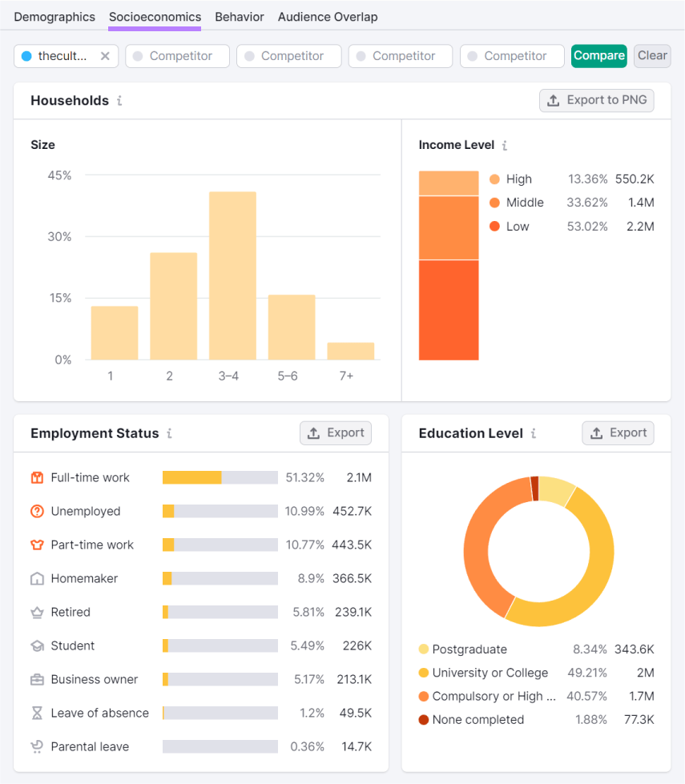Open the Audience Overlap tab
This screenshot has width=685, height=784.
[x=328, y=16]
